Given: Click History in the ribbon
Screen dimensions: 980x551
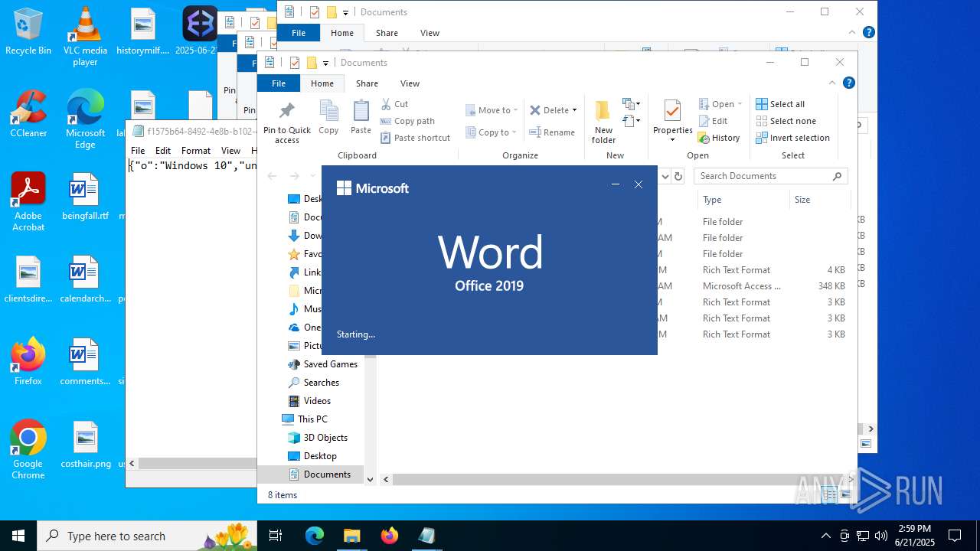Looking at the screenshot, I should [x=719, y=138].
